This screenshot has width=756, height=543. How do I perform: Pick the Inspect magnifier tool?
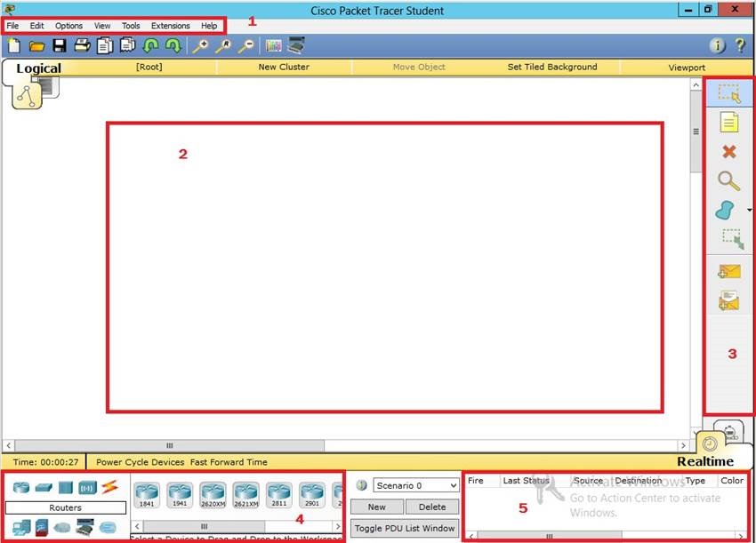coord(728,181)
